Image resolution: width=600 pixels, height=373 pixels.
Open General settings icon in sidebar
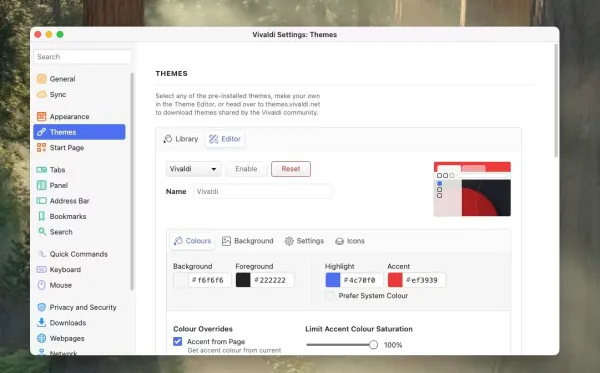(41, 79)
